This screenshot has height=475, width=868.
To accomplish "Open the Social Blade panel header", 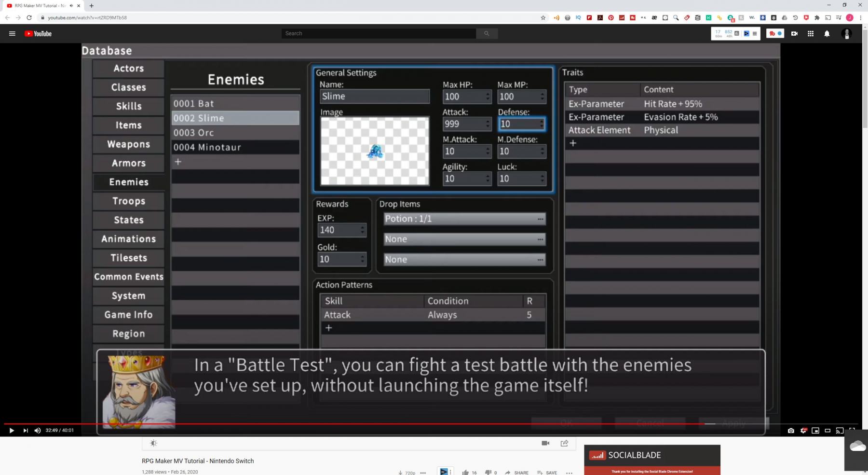I will [652, 455].
